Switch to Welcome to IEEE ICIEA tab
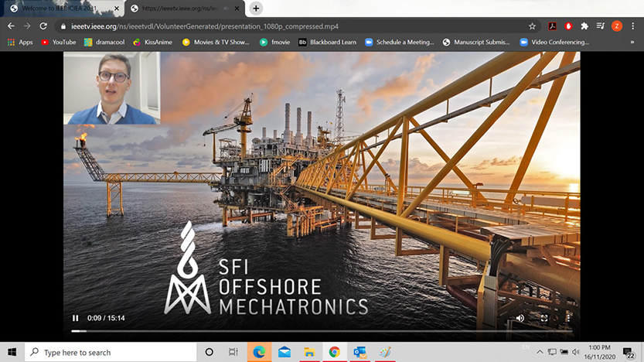 (x=63, y=9)
